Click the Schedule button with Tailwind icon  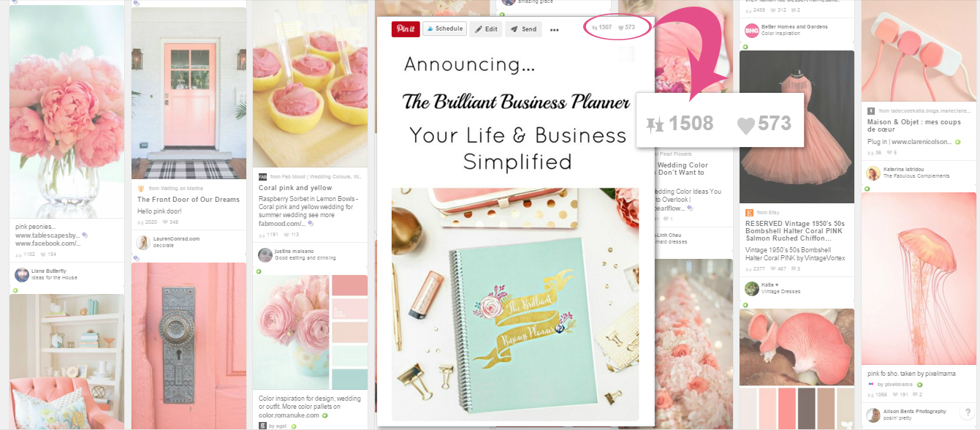444,29
